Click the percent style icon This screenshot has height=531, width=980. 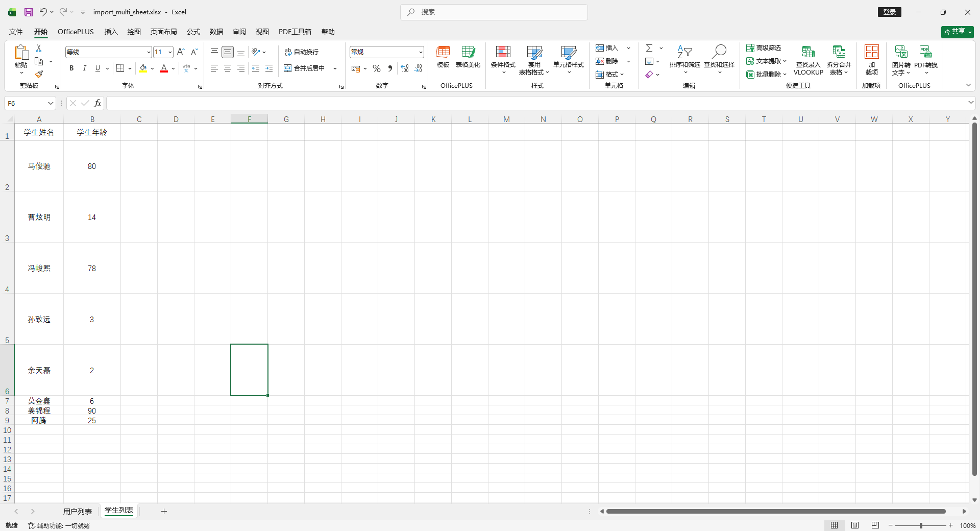coord(377,68)
